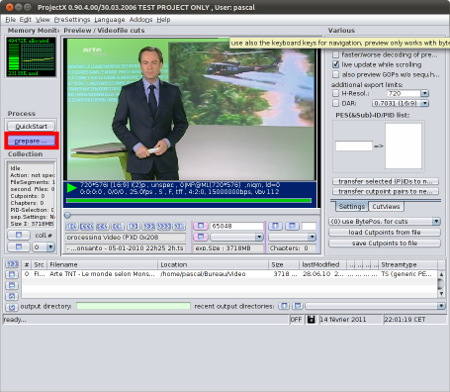Open the Help menu
Image resolution: width=450 pixels, height=392 pixels.
(x=163, y=20)
